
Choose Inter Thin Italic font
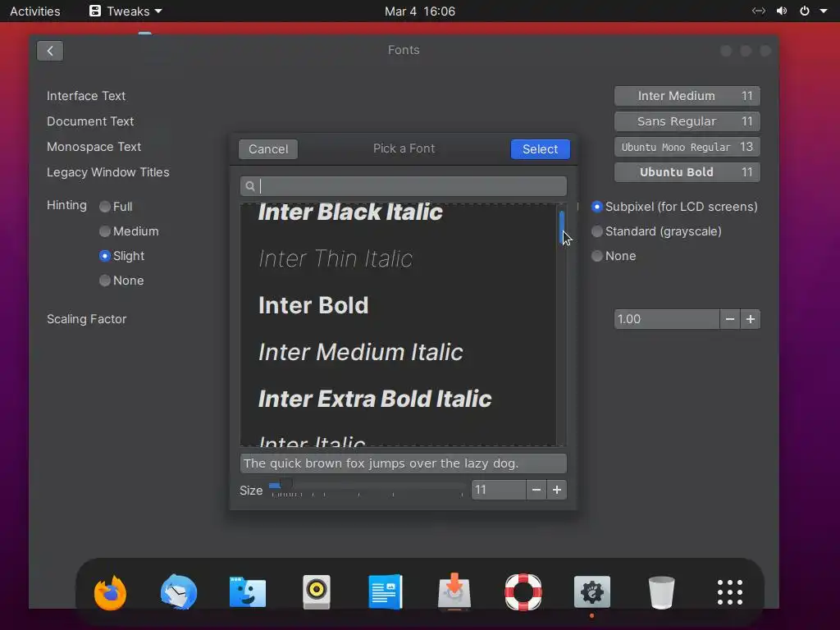tap(398, 258)
